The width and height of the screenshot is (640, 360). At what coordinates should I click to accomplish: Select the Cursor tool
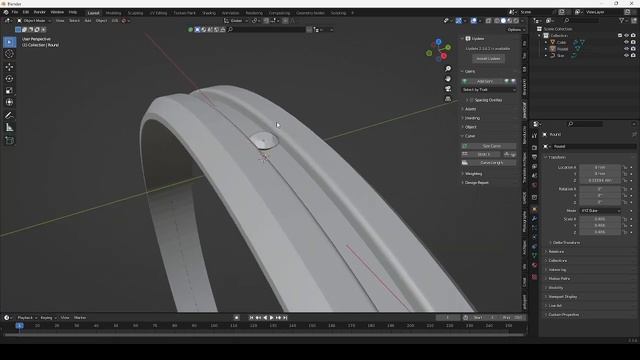click(x=9, y=54)
